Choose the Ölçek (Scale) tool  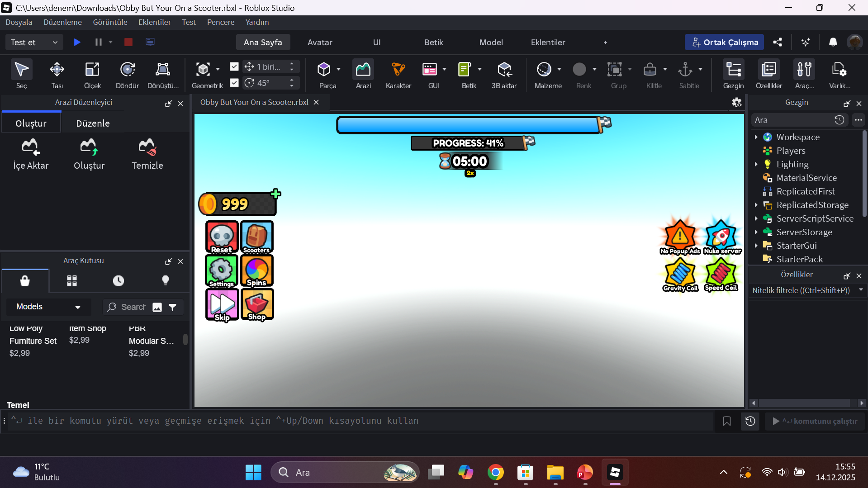click(x=92, y=74)
